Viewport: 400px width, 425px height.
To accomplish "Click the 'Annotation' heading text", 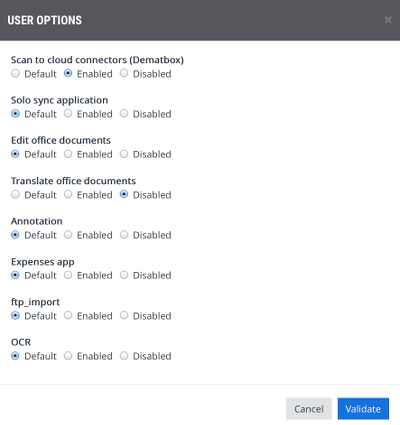I will tap(37, 221).
